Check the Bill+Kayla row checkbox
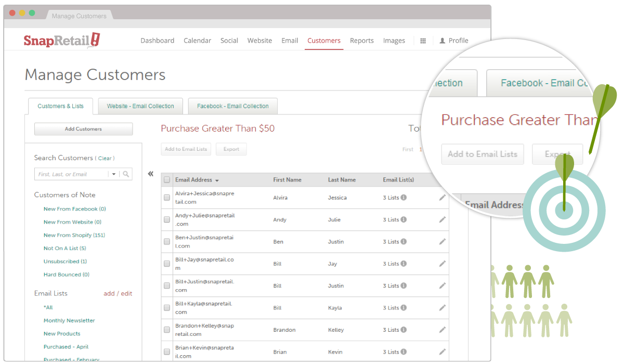 pyautogui.click(x=167, y=308)
